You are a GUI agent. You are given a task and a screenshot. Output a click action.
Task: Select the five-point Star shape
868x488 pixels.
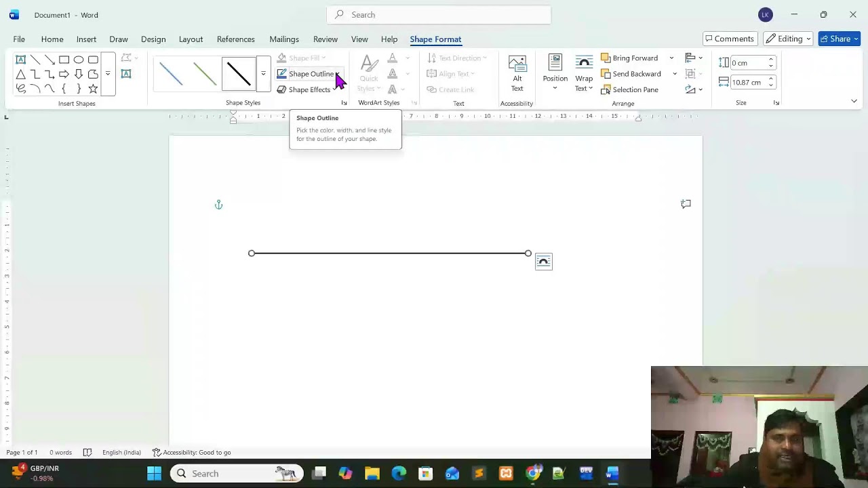[93, 89]
